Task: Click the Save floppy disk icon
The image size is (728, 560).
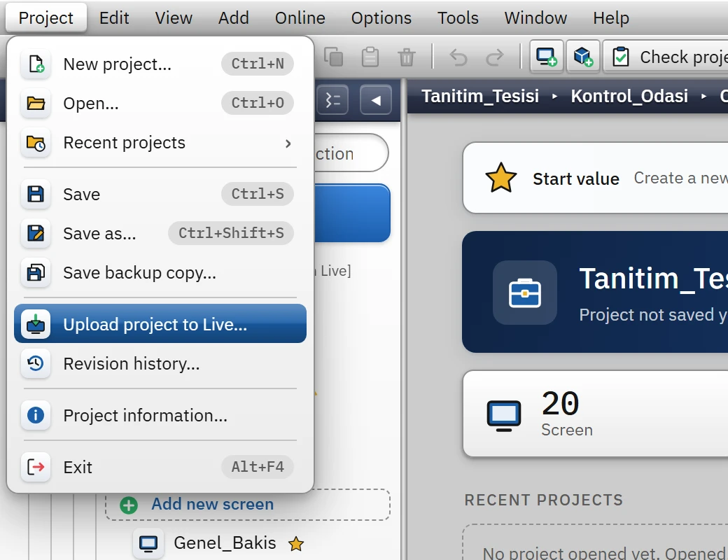Action: (36, 194)
